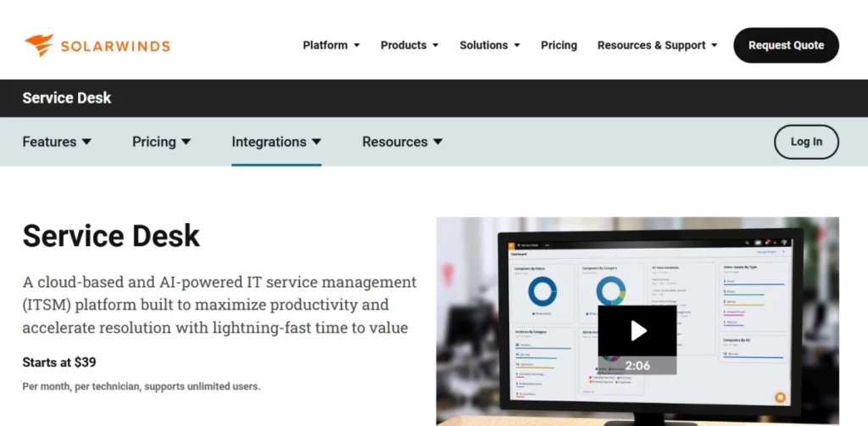868x426 pixels.
Task: Expand the Integrations triangle arrow
Action: [x=316, y=142]
